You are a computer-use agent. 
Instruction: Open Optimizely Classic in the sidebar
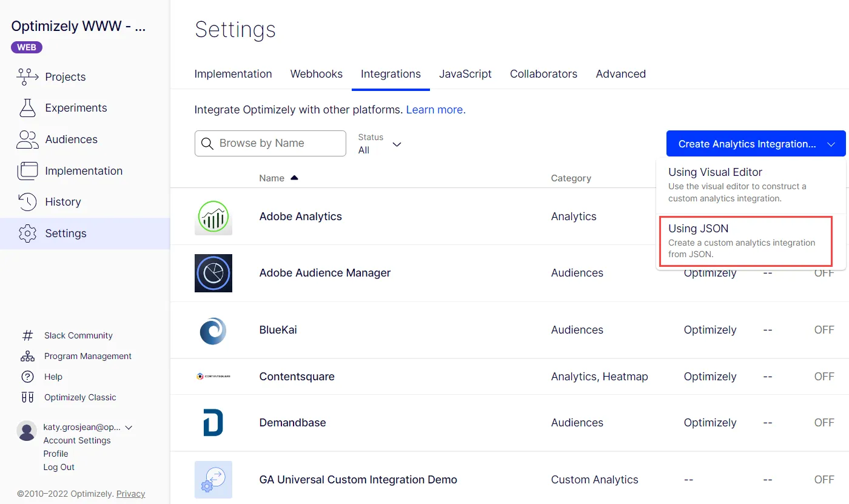point(80,397)
